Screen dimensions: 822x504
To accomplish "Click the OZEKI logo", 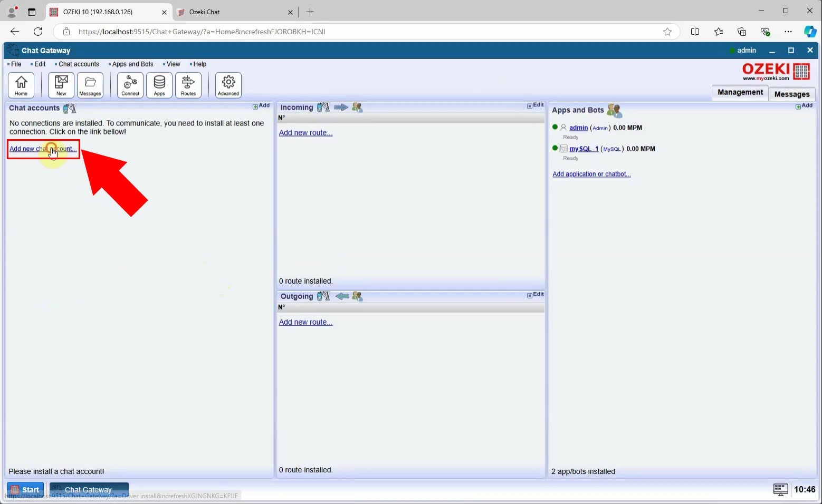I will [x=776, y=71].
